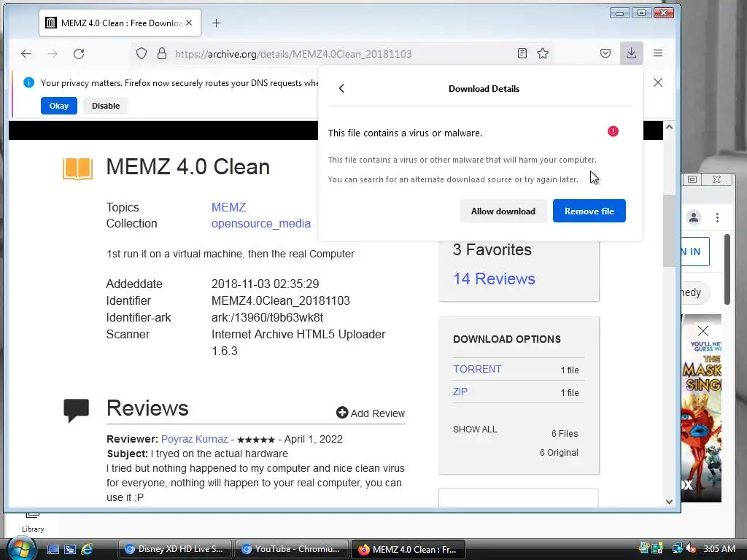747x560 pixels.
Task: Click the 3 Favorites text
Action: coord(492,249)
